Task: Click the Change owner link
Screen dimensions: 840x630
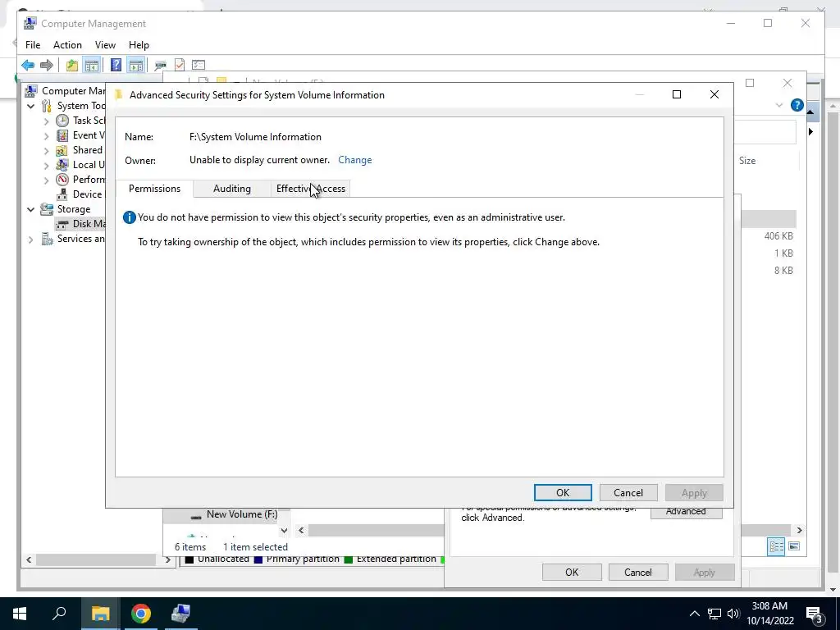Action: (354, 160)
